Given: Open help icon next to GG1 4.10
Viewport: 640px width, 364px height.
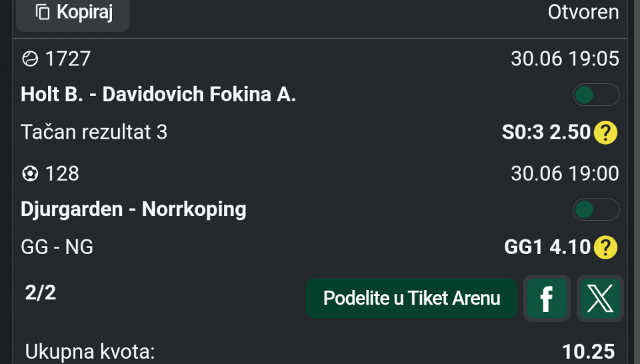Looking at the screenshot, I should 606,247.
